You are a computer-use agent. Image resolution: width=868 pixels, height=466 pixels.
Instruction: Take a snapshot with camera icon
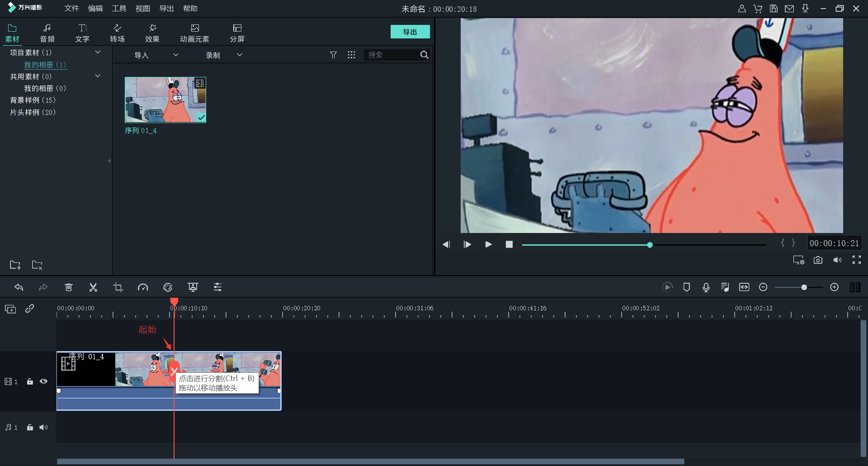[818, 260]
